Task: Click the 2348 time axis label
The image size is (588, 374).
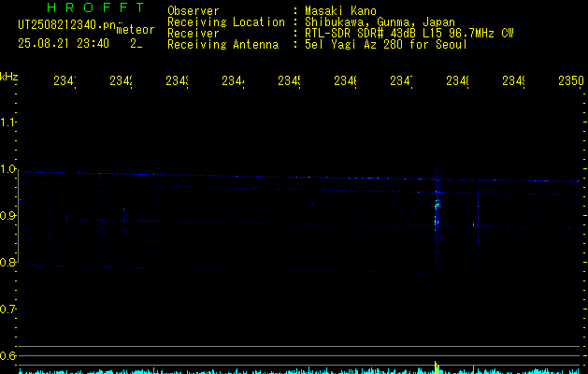Action: click(457, 80)
